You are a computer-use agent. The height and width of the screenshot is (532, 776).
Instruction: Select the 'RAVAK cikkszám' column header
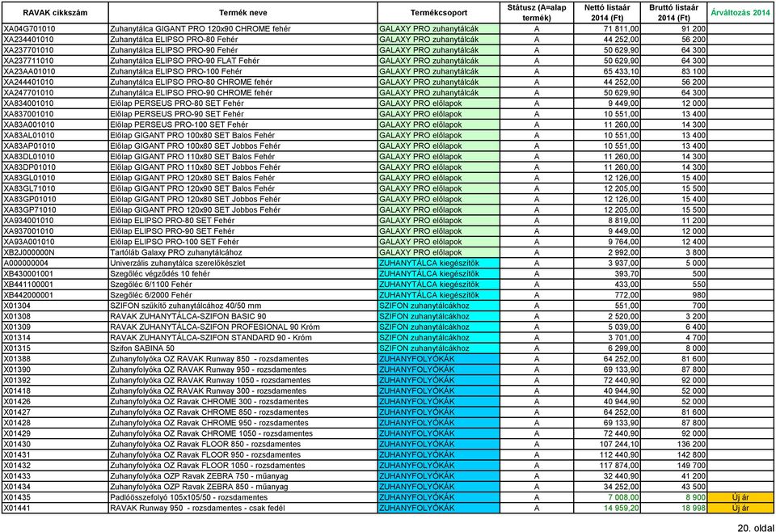[55, 13]
